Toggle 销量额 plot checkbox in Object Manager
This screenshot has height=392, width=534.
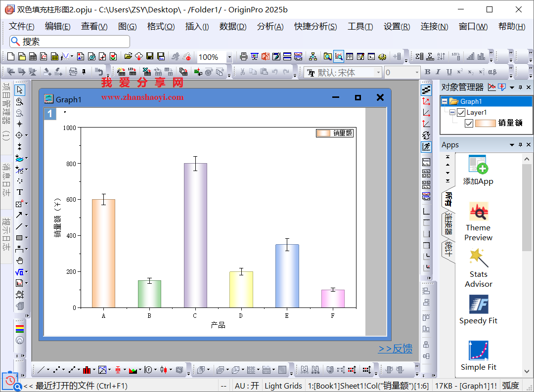tap(469, 123)
